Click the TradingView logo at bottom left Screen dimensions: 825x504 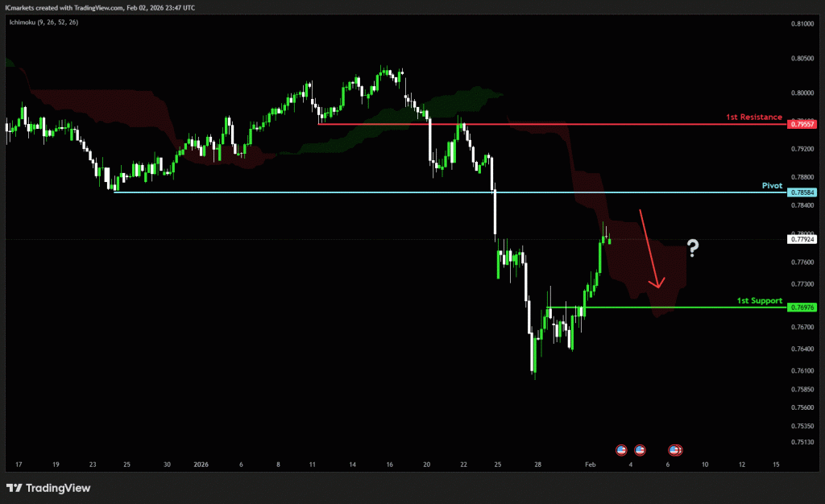(x=48, y=488)
